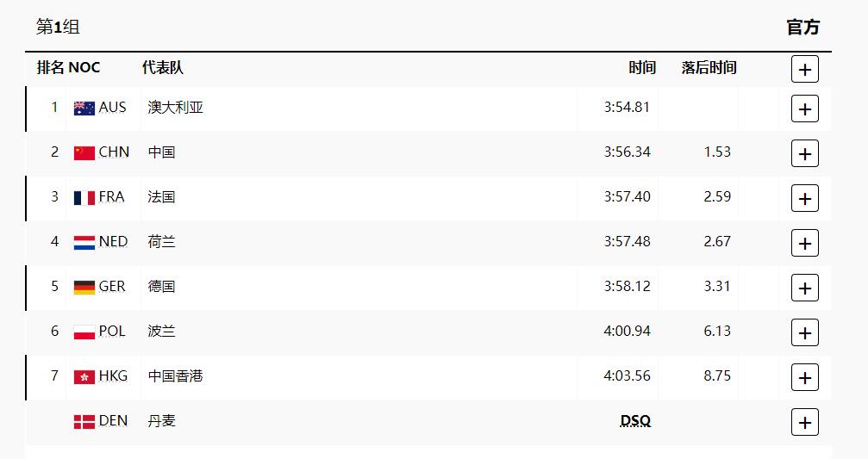868x459 pixels.
Task: Expand Australia's result details
Action: tap(804, 109)
